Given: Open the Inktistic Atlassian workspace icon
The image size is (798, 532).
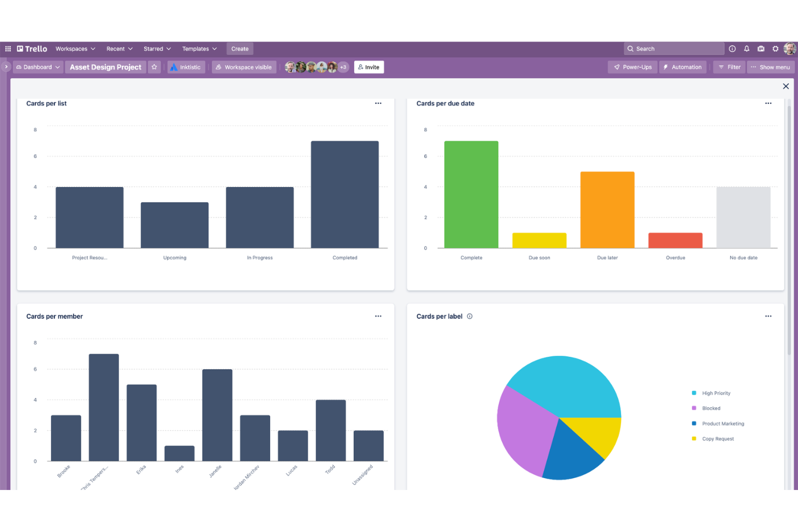Looking at the screenshot, I should pos(174,67).
